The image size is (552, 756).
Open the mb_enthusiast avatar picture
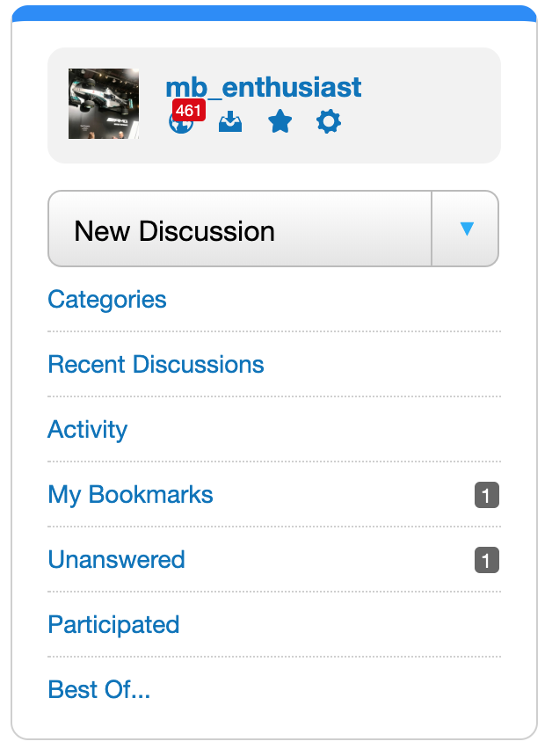(104, 104)
